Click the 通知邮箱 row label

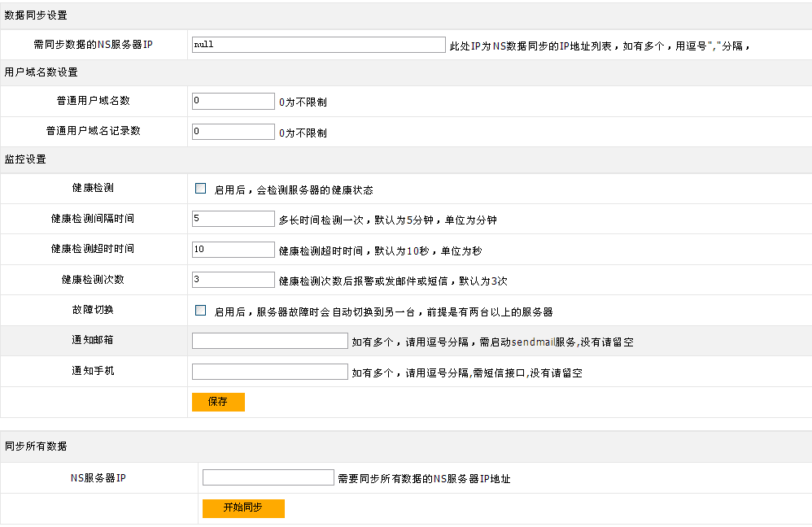point(93,340)
